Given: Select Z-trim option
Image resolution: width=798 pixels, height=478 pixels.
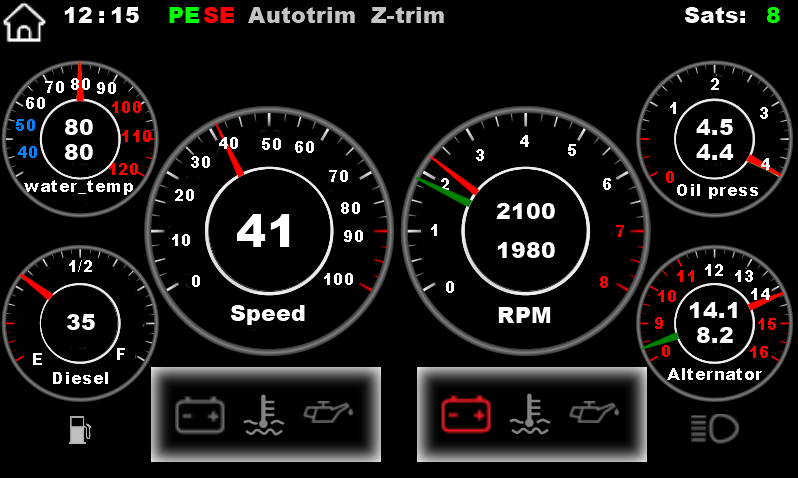Looking at the screenshot, I should click(407, 16).
